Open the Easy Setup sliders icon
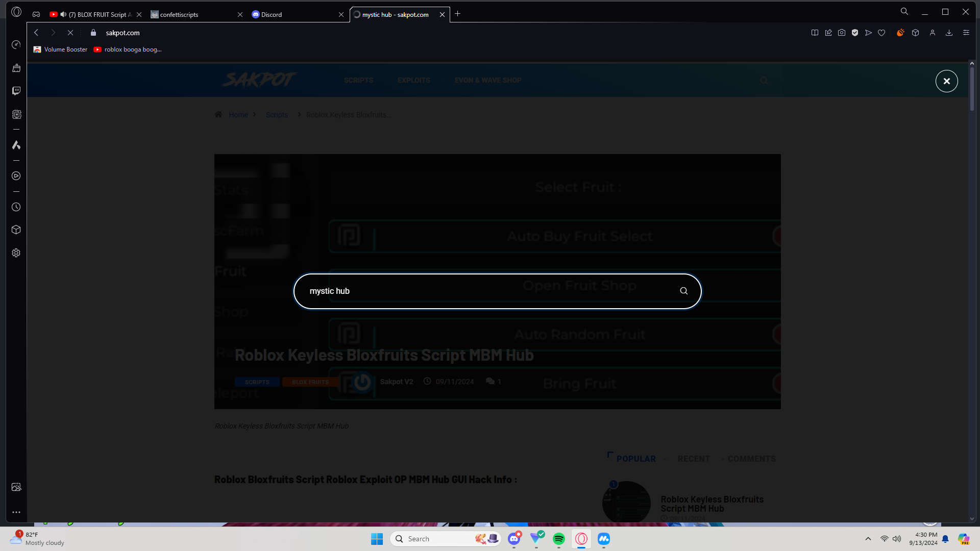 coord(966,33)
